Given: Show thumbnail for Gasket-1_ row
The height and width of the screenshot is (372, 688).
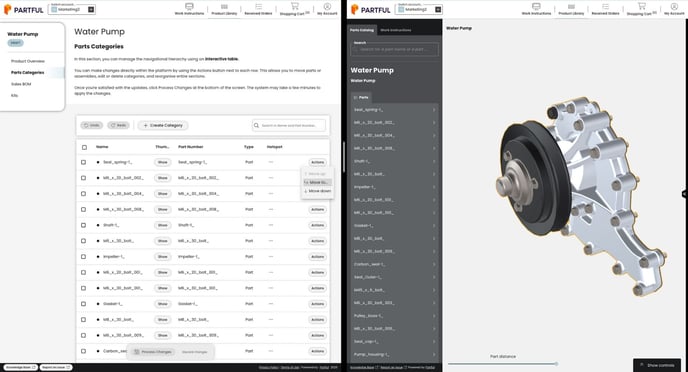Looking at the screenshot, I should (x=162, y=304).
